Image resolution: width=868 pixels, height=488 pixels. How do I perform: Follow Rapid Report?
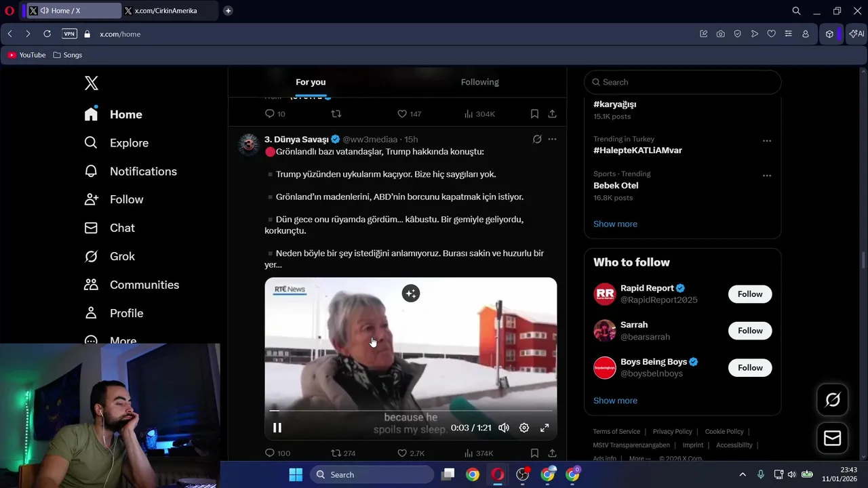[x=750, y=294]
